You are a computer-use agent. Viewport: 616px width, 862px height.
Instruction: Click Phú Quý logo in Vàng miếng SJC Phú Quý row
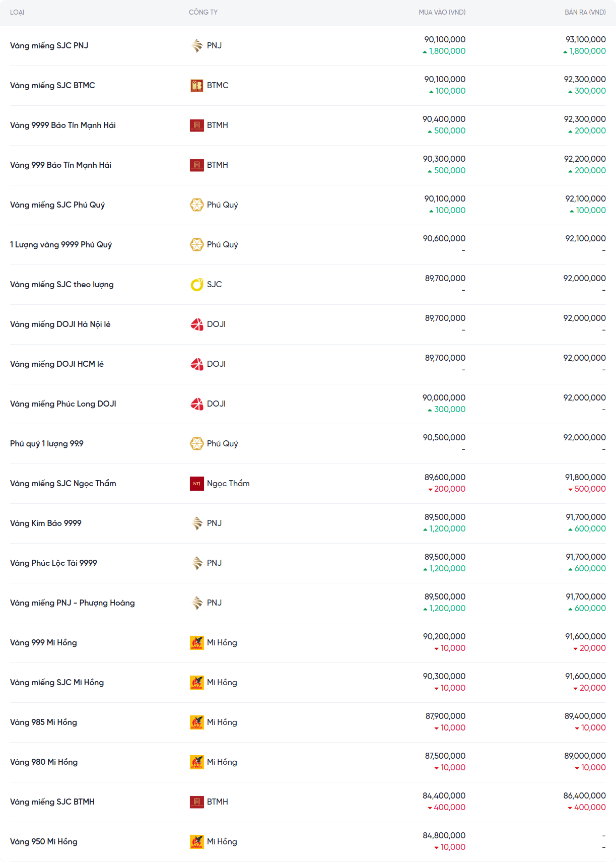196,205
